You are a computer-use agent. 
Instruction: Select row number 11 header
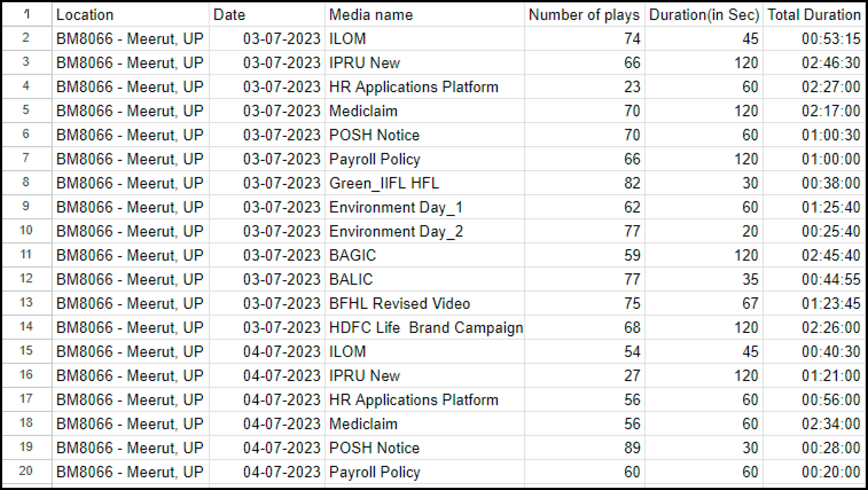[27, 255]
